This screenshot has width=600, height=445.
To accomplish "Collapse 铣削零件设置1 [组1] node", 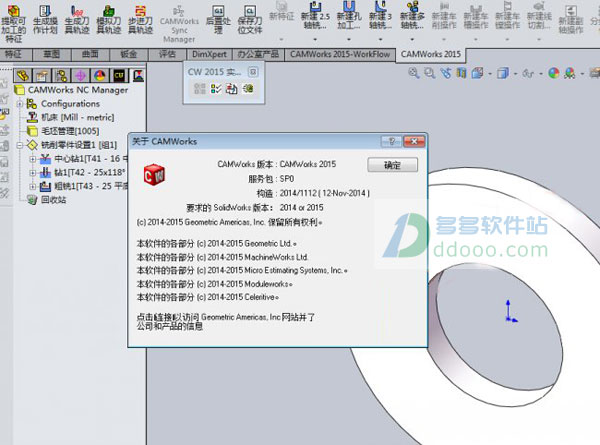I will [x=20, y=145].
